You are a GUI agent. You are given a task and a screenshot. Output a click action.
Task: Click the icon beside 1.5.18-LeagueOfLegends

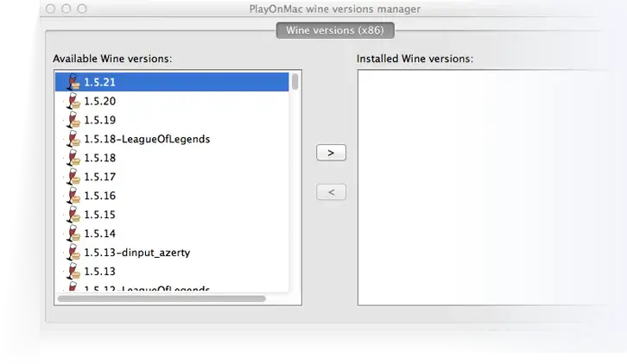[73, 139]
